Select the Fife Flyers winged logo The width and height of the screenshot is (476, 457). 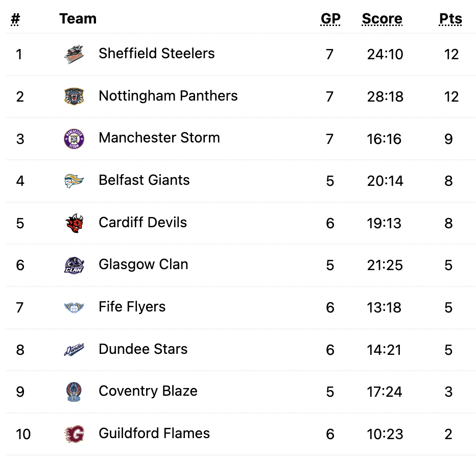tap(74, 307)
